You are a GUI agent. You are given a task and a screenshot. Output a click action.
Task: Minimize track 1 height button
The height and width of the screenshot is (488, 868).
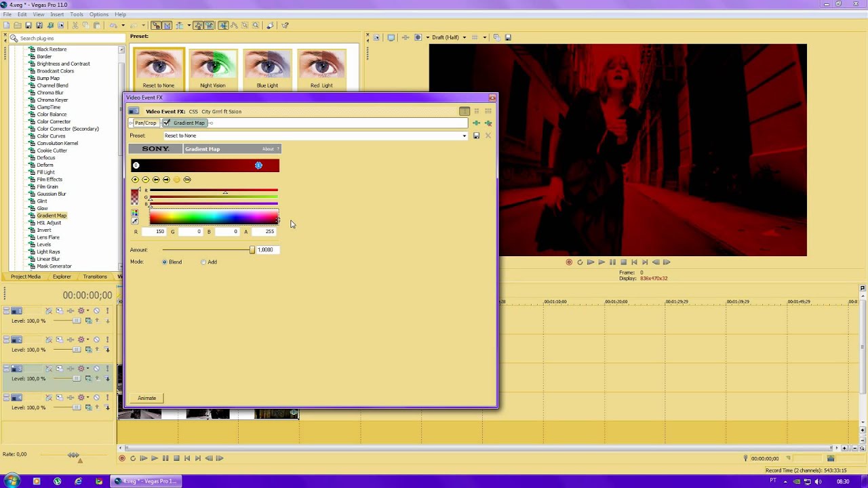coord(7,310)
